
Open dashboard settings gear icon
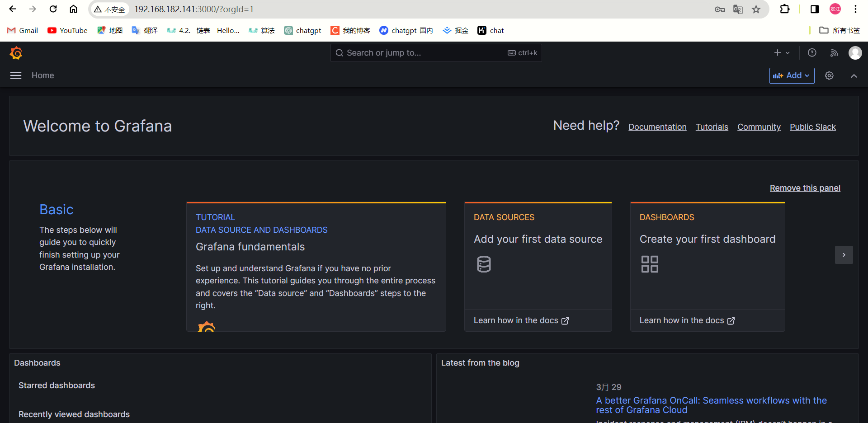[829, 75]
